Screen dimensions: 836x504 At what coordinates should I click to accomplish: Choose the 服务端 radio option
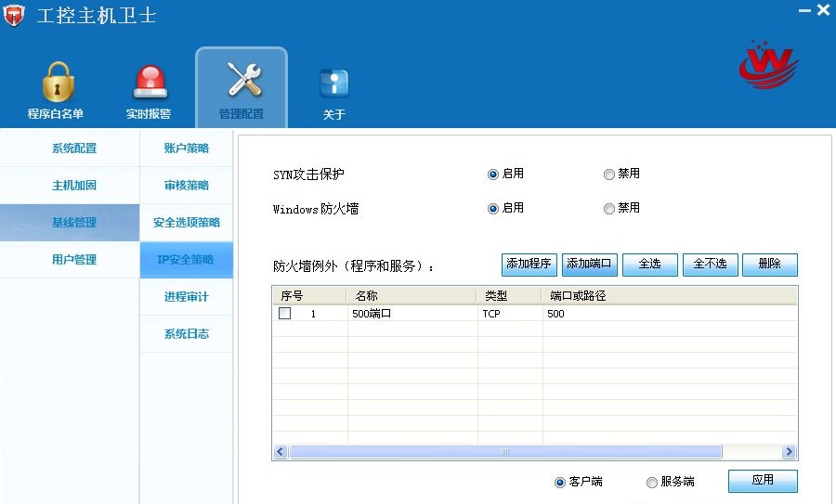tap(652, 483)
